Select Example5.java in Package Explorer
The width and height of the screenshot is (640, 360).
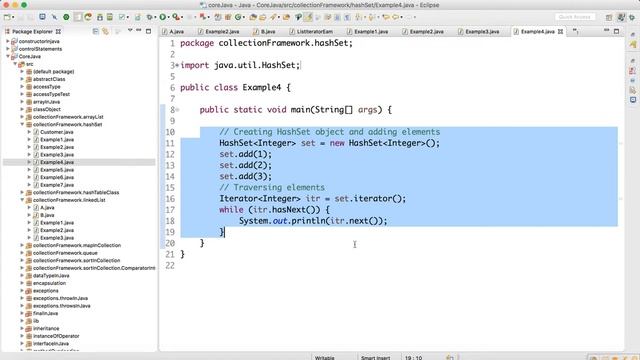[57, 170]
